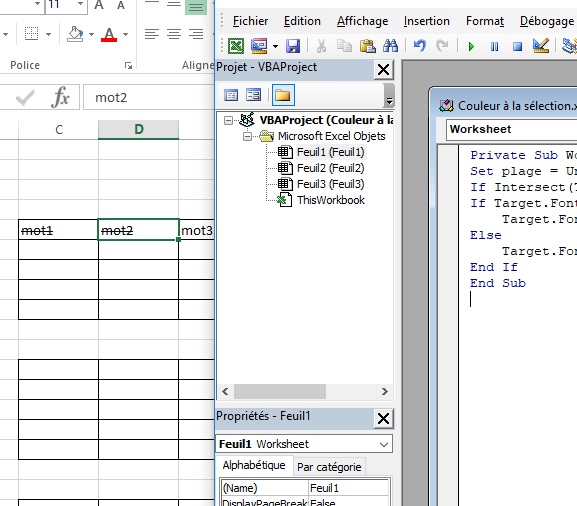Select Excel column D header
This screenshot has height=506, width=577.
pyautogui.click(x=138, y=130)
